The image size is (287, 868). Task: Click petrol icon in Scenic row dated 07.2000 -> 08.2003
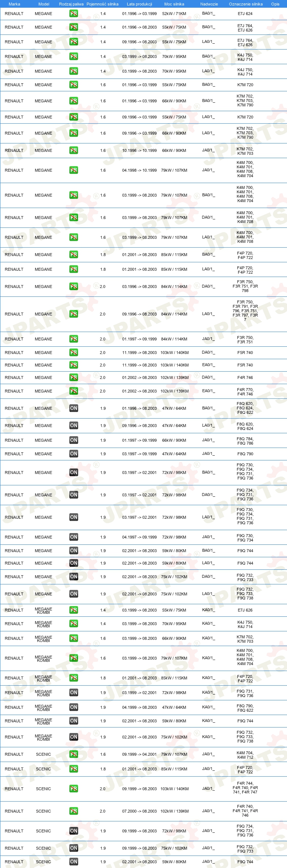73,811
